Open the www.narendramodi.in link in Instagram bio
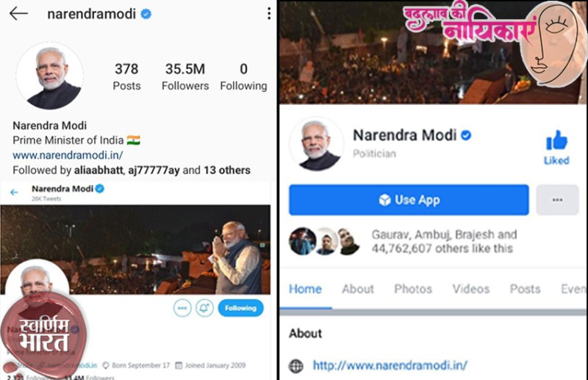 click(68, 155)
